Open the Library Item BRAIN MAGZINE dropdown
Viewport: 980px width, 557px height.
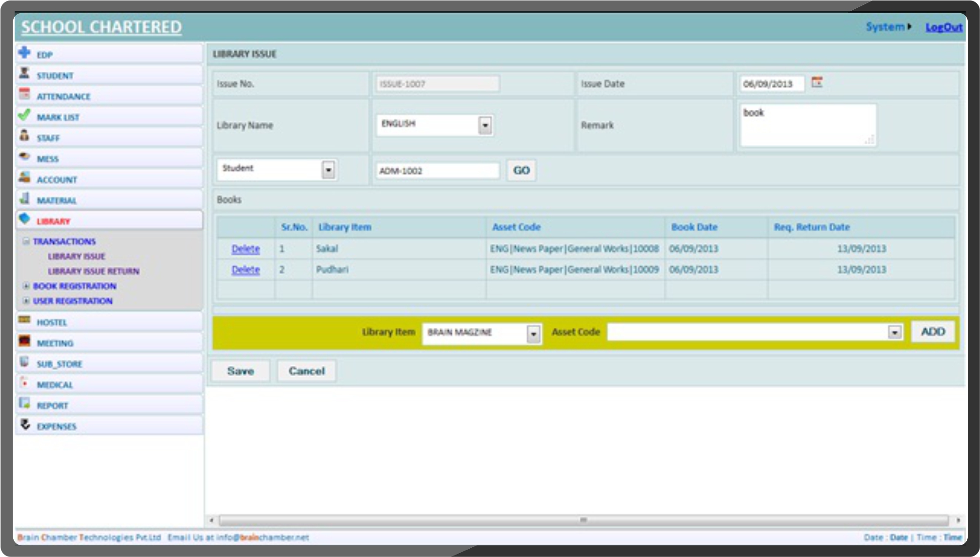(534, 334)
